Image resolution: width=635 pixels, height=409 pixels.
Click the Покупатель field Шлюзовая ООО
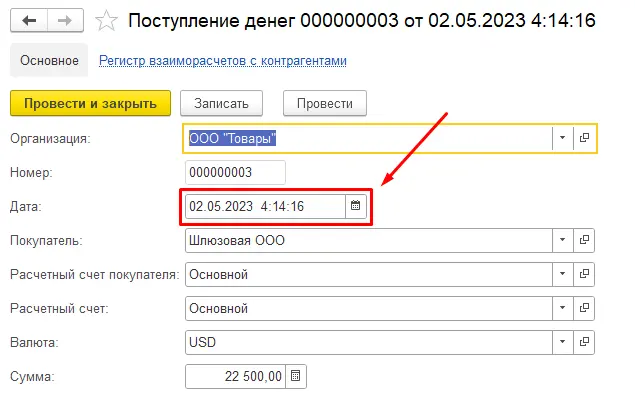tap(369, 240)
